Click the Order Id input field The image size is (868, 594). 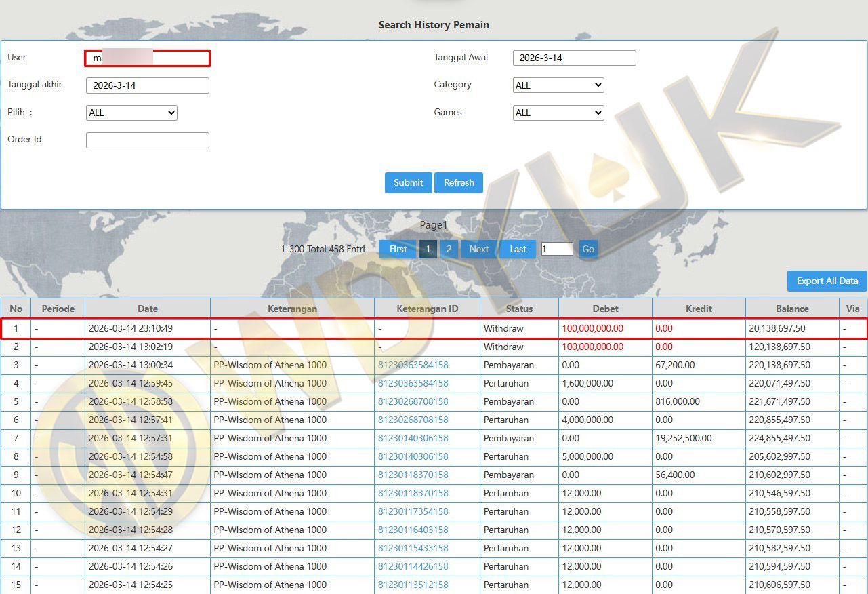[x=148, y=140]
